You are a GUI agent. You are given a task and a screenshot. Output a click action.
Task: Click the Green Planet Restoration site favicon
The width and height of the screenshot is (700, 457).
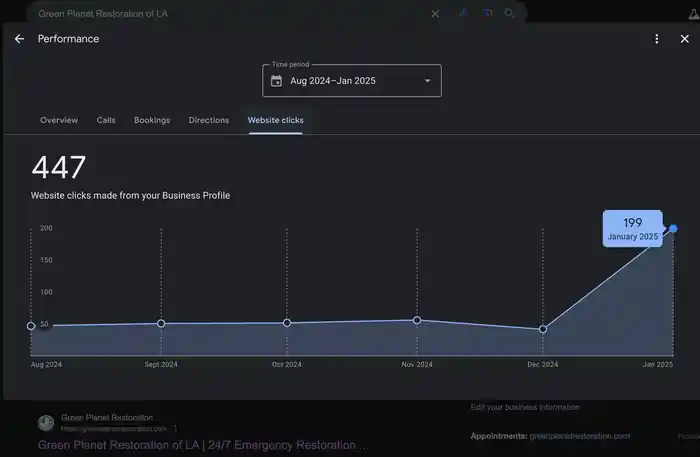click(46, 423)
